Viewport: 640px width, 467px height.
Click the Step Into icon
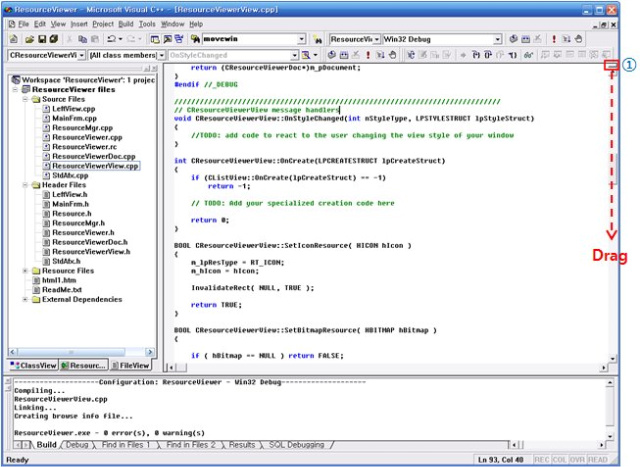(476, 55)
